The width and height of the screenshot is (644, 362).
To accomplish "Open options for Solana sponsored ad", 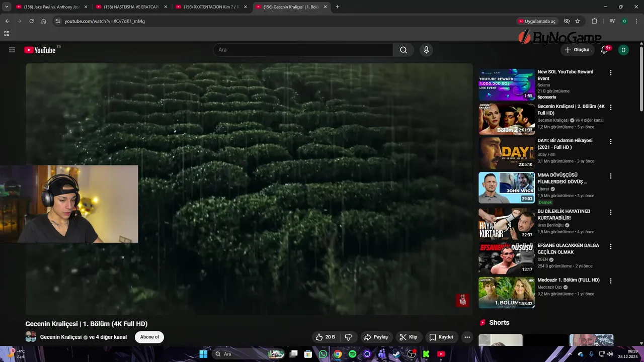I will pos(611,73).
